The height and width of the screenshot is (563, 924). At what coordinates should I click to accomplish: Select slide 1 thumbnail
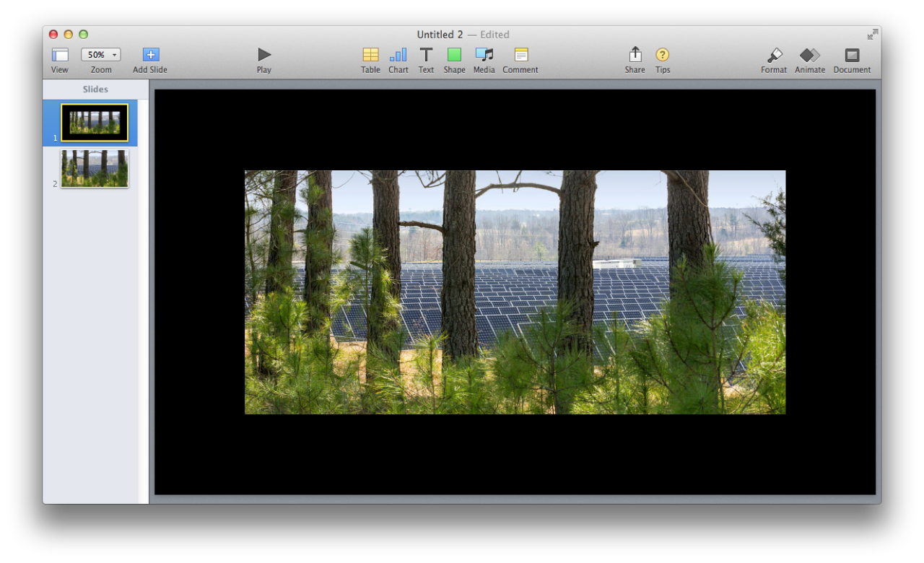[95, 123]
